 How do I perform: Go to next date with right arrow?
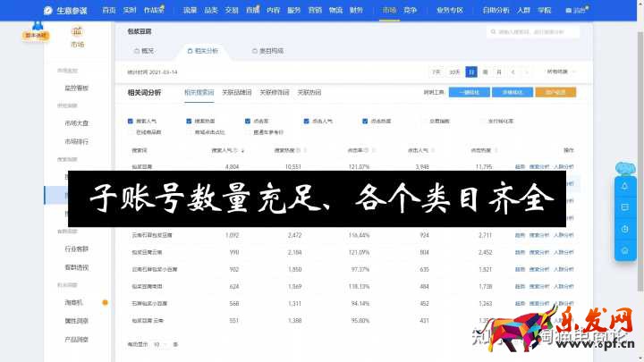click(527, 72)
